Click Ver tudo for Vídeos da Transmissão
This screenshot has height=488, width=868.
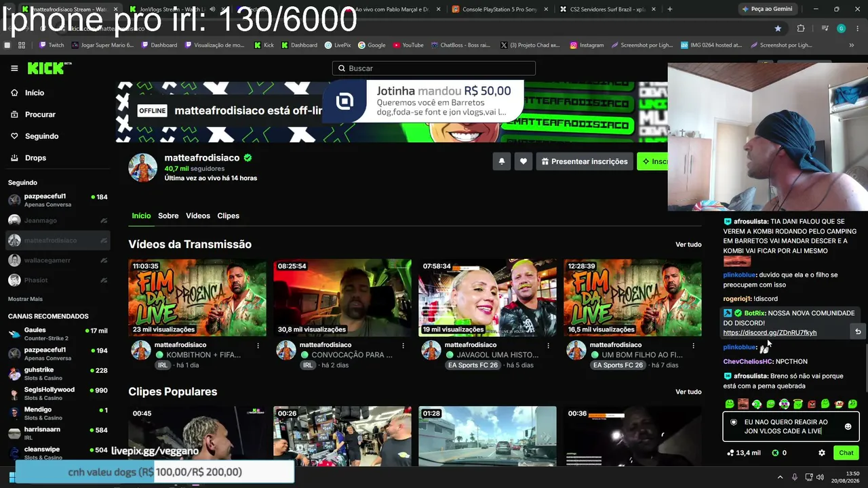pyautogui.click(x=688, y=245)
